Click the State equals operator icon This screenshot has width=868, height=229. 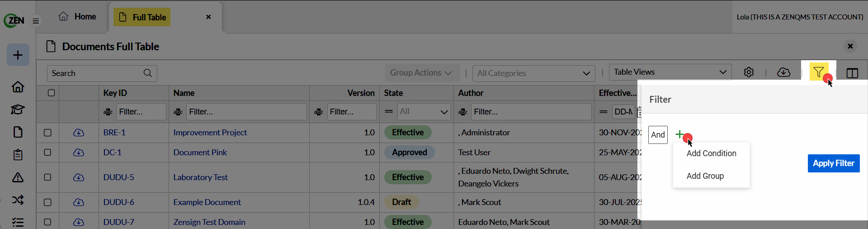click(388, 111)
